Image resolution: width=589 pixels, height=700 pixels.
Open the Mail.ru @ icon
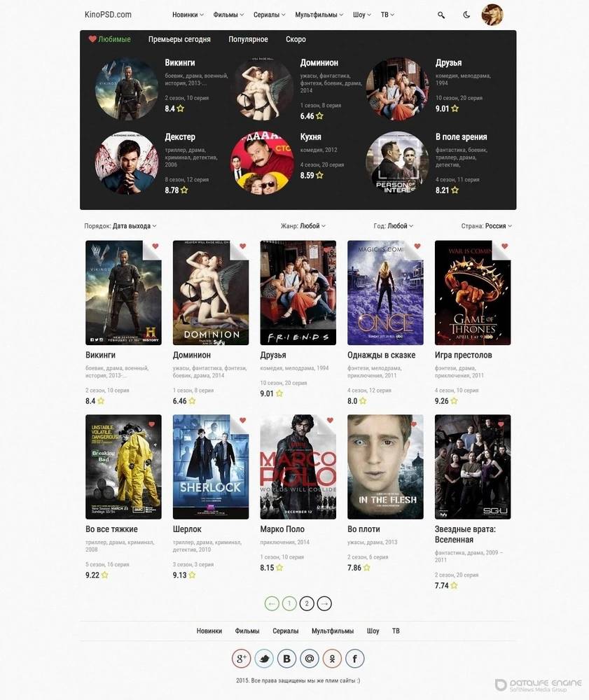310,659
